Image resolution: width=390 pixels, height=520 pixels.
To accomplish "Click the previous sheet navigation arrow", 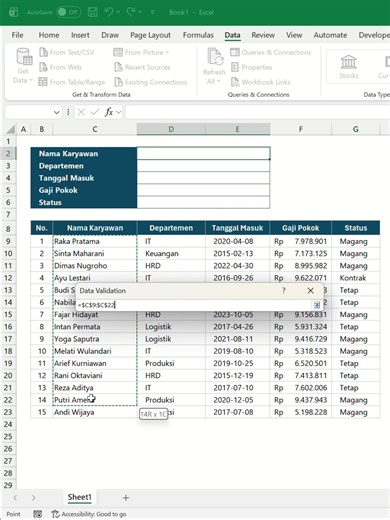I will [x=15, y=498].
